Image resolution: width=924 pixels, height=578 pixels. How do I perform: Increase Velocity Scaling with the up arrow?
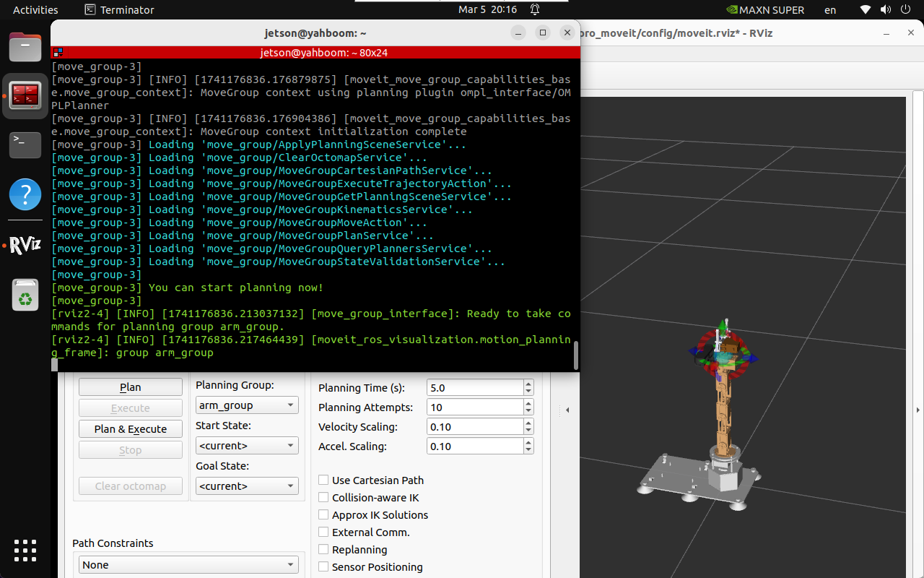point(528,423)
